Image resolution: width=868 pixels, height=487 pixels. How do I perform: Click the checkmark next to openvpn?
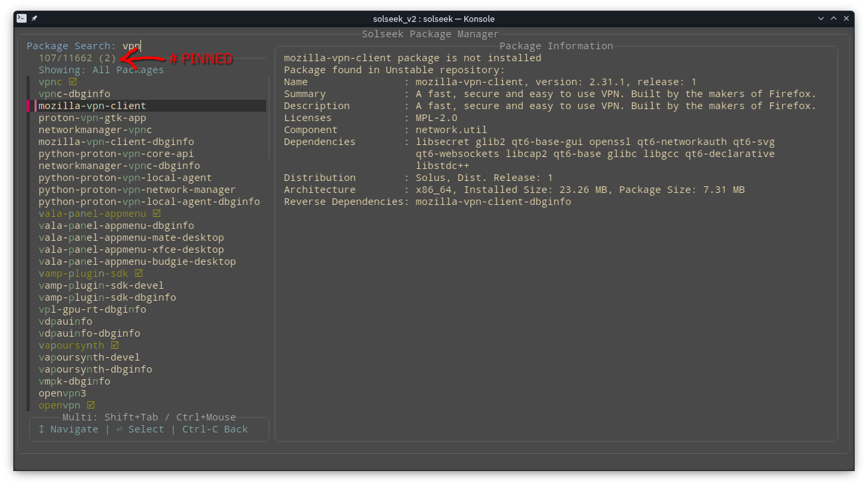pyautogui.click(x=91, y=405)
